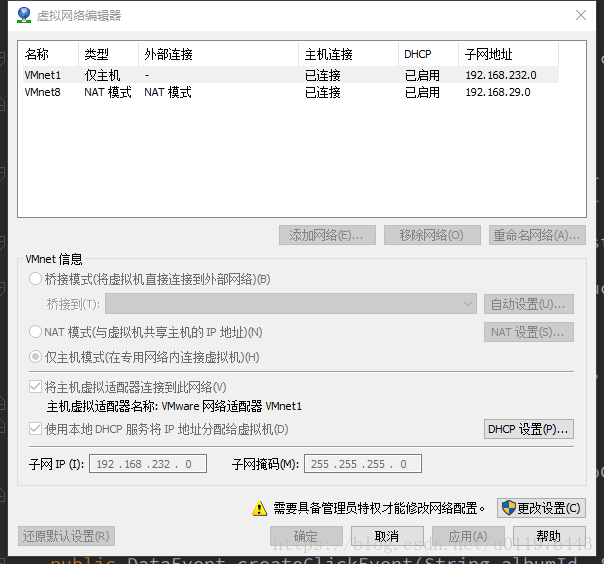The height and width of the screenshot is (564, 604).
Task: Click VMnet8 row's 已启用 DHCP cell
Action: click(x=422, y=92)
